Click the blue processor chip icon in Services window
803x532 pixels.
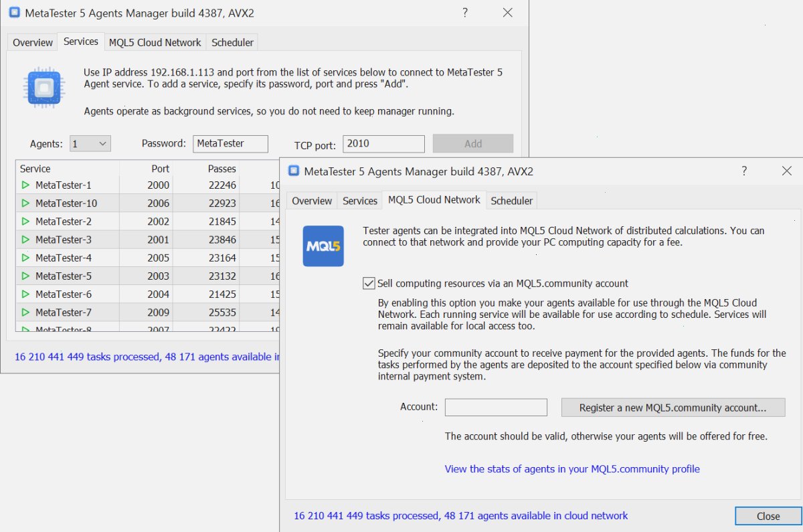coord(44,87)
